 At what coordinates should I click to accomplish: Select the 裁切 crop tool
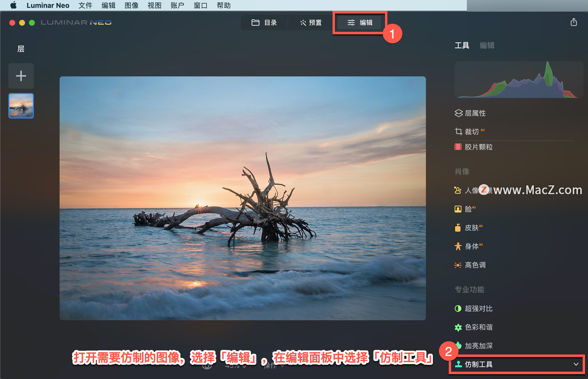[469, 132]
